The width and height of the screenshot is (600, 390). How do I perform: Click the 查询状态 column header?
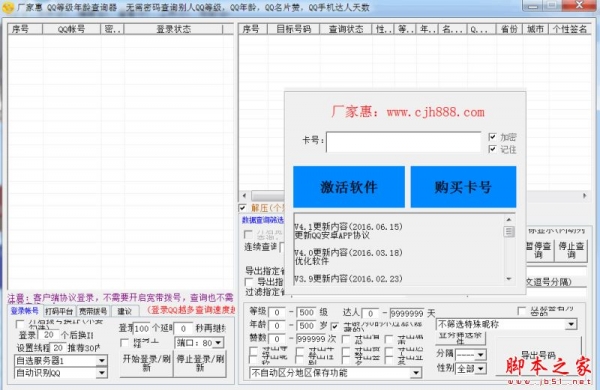coord(346,29)
